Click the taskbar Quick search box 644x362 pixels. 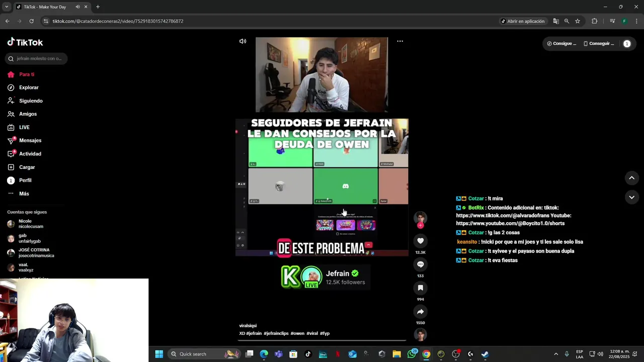204,354
